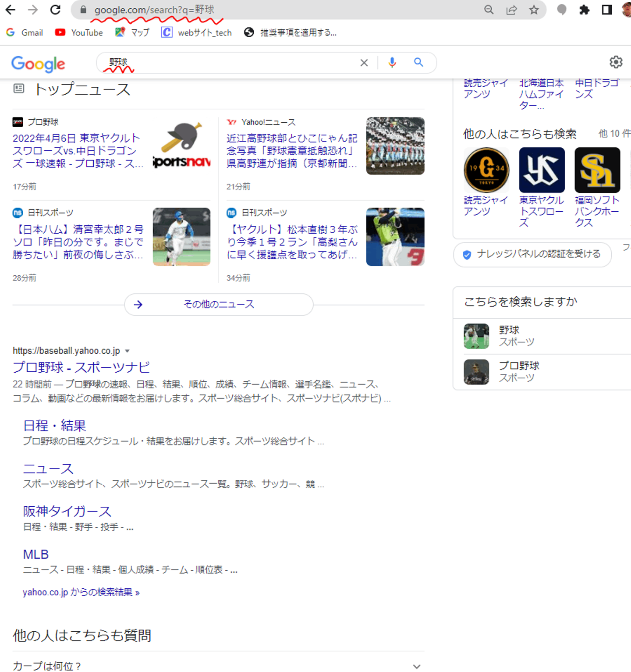Open the baseball.yahoo.co.jp URL dropdown arrow
This screenshot has width=631, height=672.
click(x=127, y=351)
